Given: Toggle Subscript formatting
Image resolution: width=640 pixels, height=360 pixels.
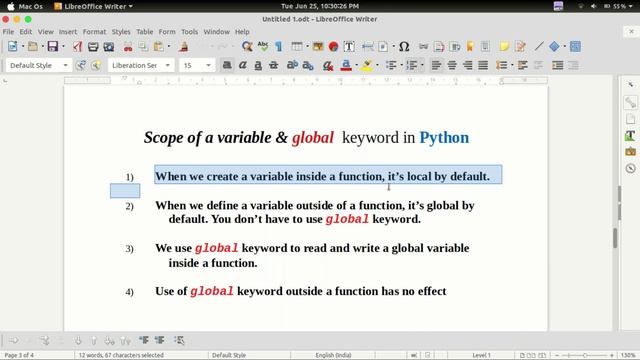Looking at the screenshot, I should (x=308, y=65).
